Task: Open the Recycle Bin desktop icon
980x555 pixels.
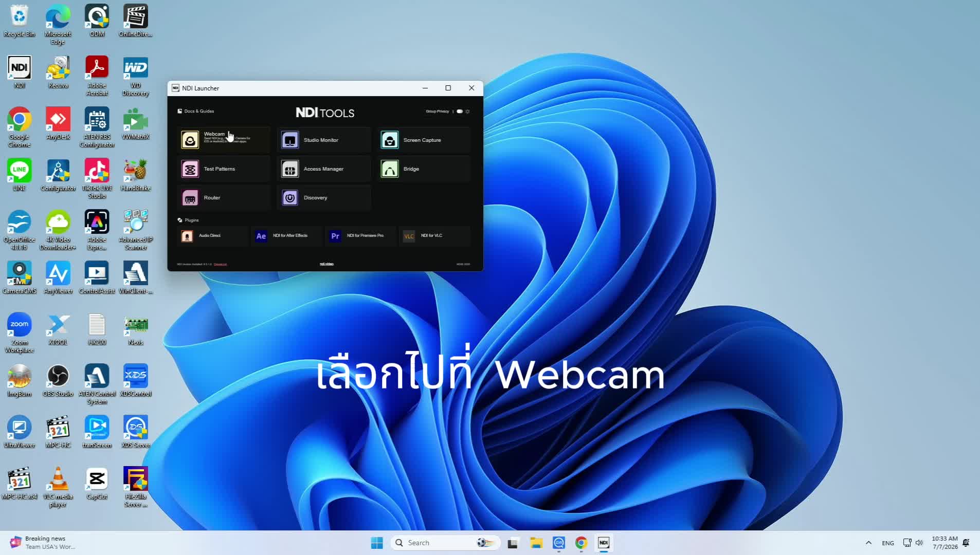Action: (x=19, y=21)
